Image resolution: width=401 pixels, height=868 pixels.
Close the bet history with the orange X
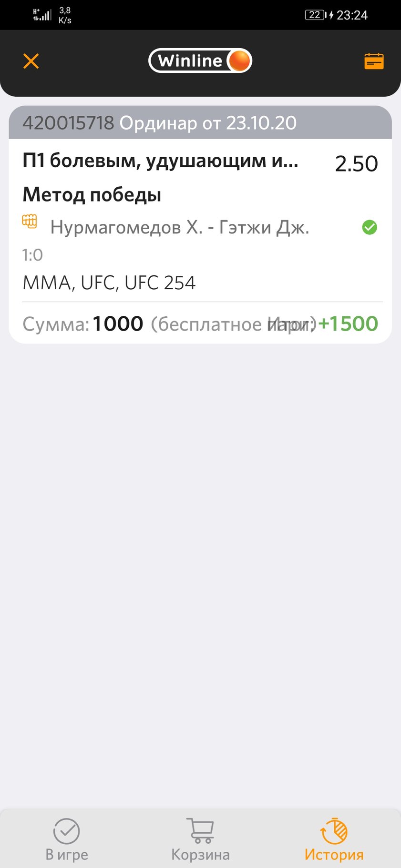pyautogui.click(x=31, y=61)
